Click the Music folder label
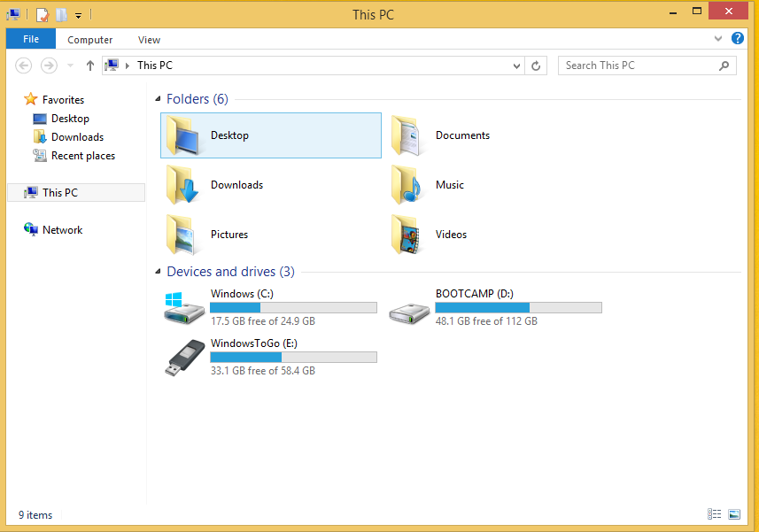The width and height of the screenshot is (759, 532). tap(450, 185)
